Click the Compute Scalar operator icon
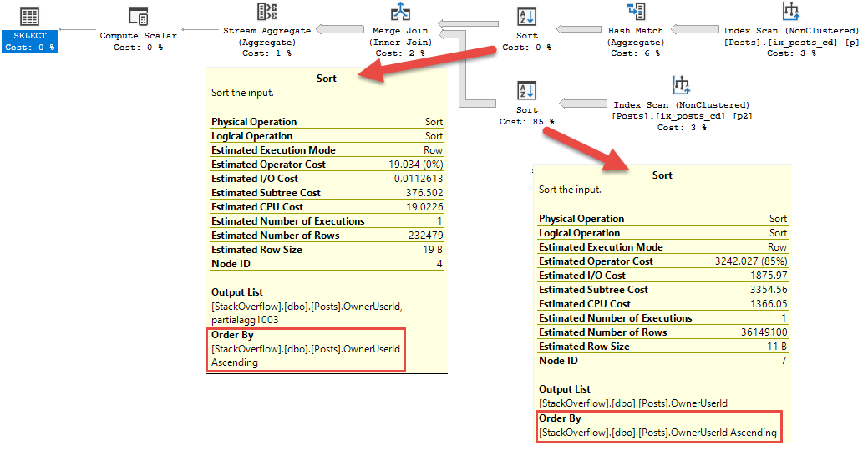Viewport: 868px width, 451px height. coord(138,16)
